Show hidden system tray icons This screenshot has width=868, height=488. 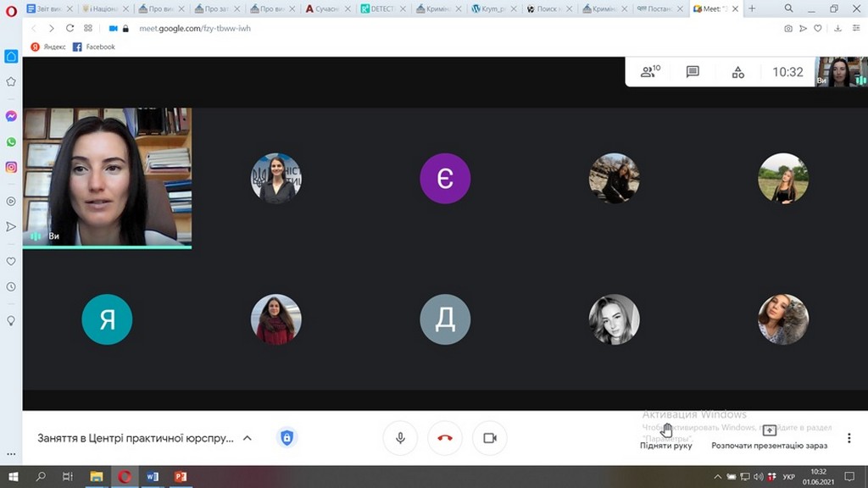[x=719, y=477]
